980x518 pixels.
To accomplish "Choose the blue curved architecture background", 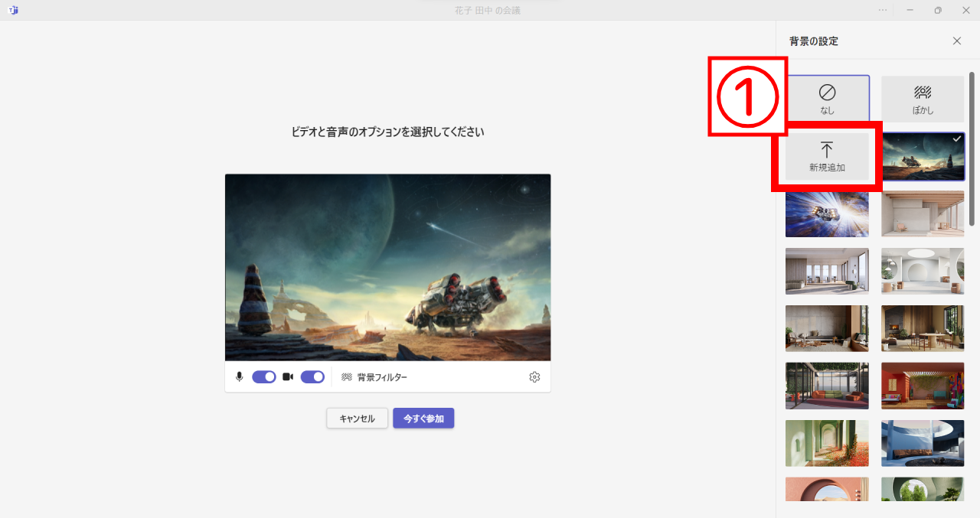I will click(x=923, y=443).
